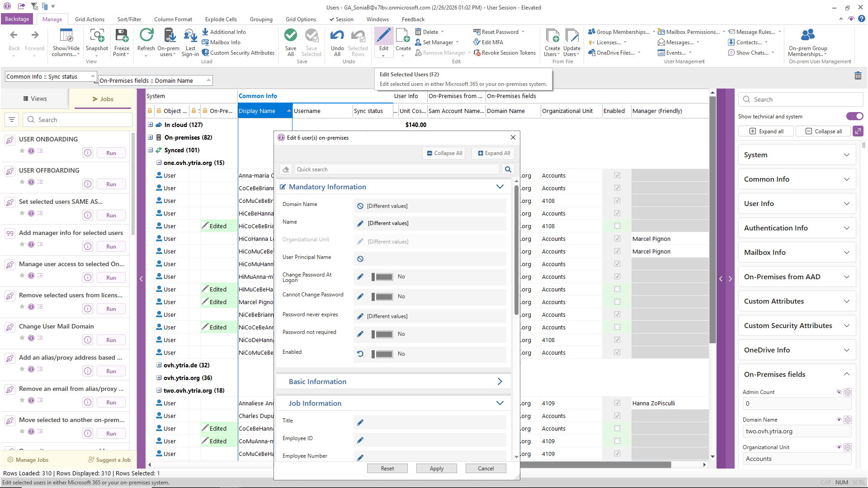Toggle the Change Password At Logon switch
868x488 pixels.
(x=382, y=277)
